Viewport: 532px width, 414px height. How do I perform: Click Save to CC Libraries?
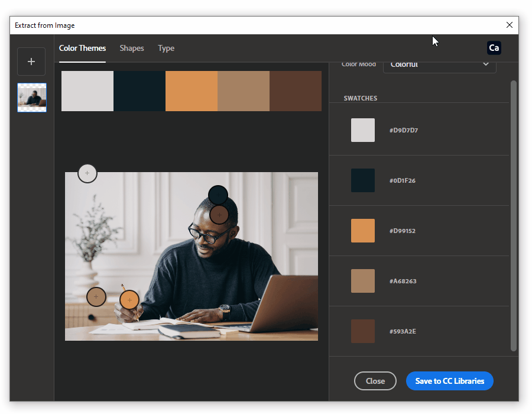[x=450, y=381]
